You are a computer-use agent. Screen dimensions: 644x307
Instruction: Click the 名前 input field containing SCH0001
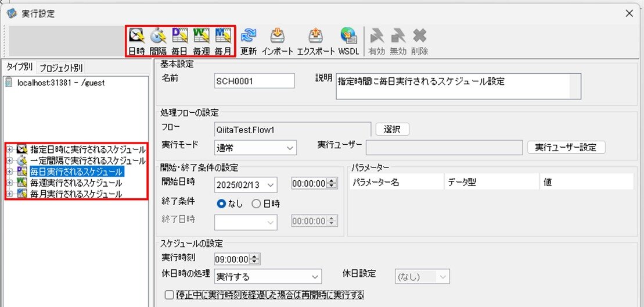pyautogui.click(x=254, y=81)
